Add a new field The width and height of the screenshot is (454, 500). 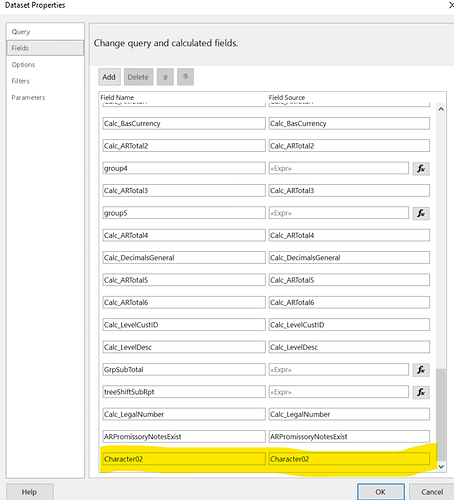click(x=109, y=77)
